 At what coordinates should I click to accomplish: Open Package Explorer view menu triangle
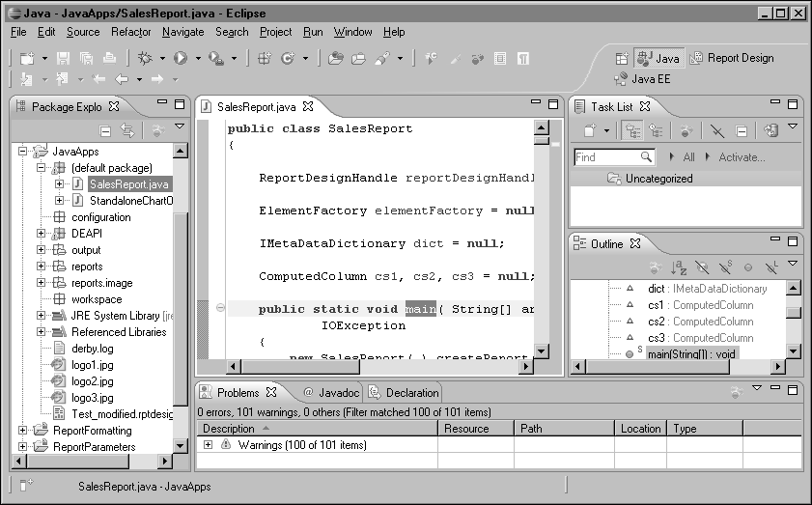[x=180, y=126]
